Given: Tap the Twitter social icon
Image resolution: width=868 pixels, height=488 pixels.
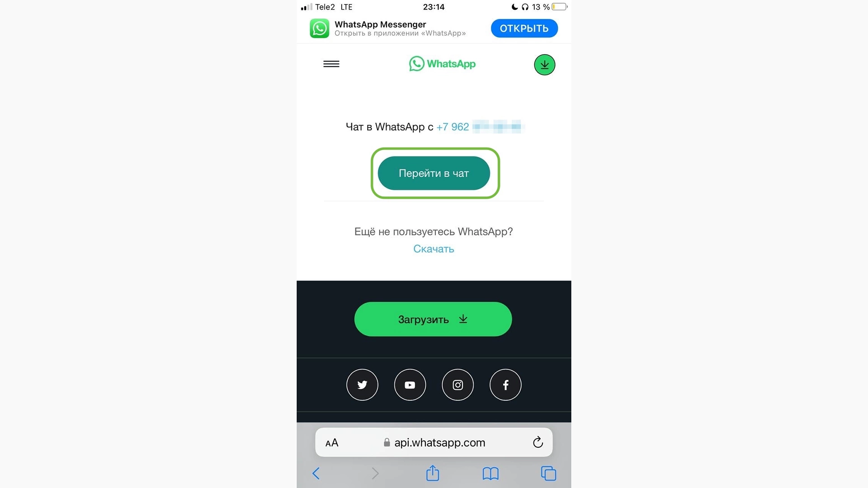Looking at the screenshot, I should click(362, 385).
